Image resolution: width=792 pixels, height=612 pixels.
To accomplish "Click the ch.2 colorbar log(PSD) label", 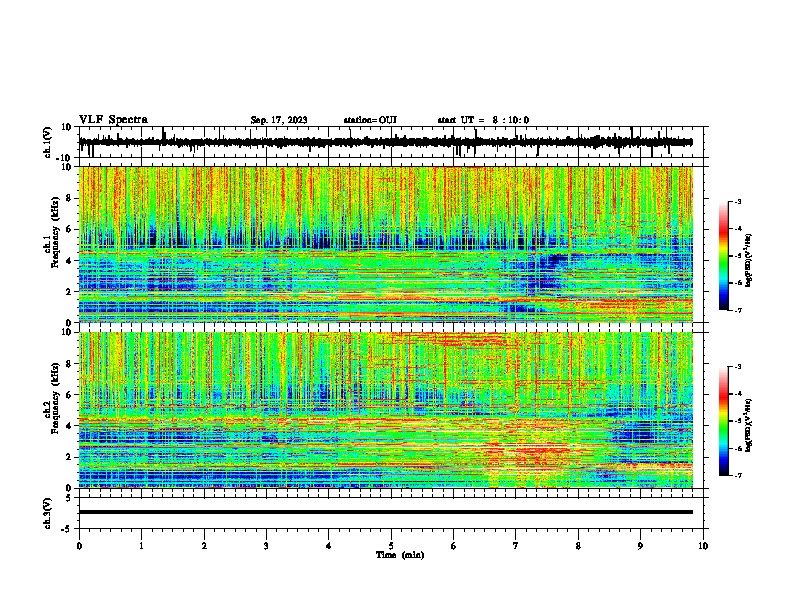I will (x=749, y=425).
